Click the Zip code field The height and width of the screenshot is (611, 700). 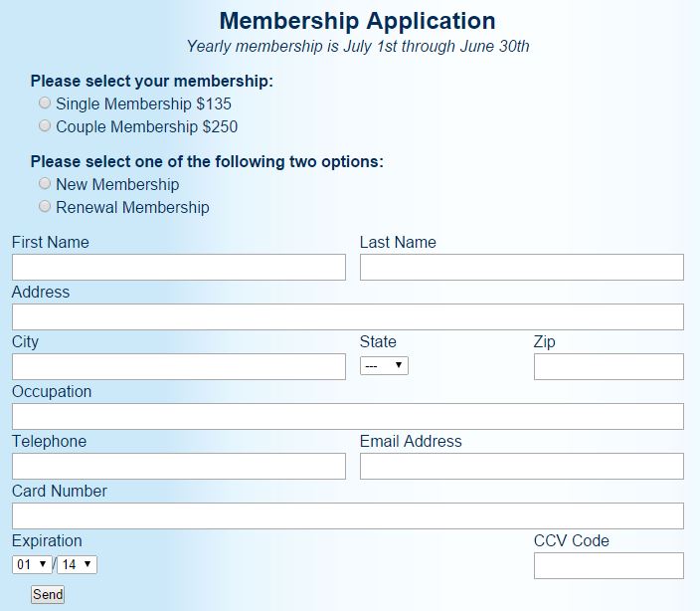pyautogui.click(x=609, y=366)
